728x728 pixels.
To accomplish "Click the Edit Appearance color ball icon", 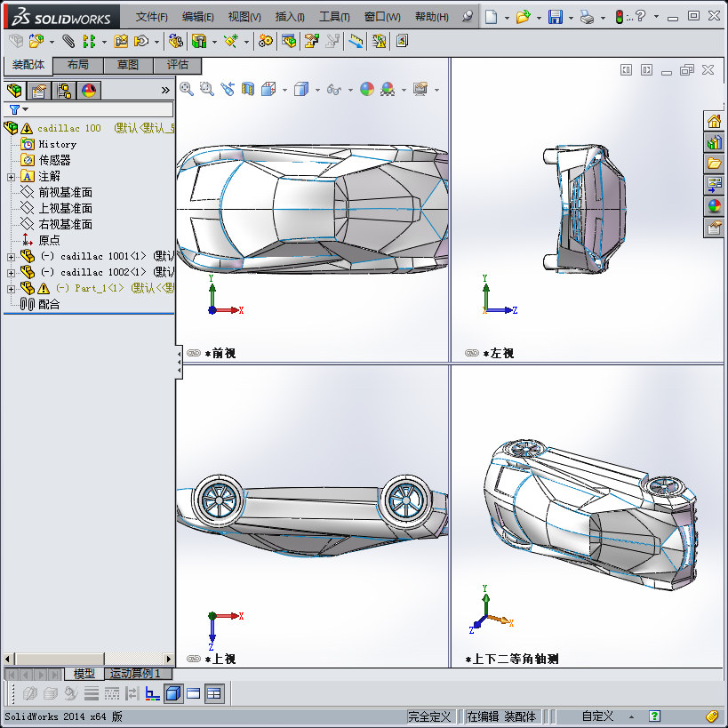I will (x=367, y=89).
